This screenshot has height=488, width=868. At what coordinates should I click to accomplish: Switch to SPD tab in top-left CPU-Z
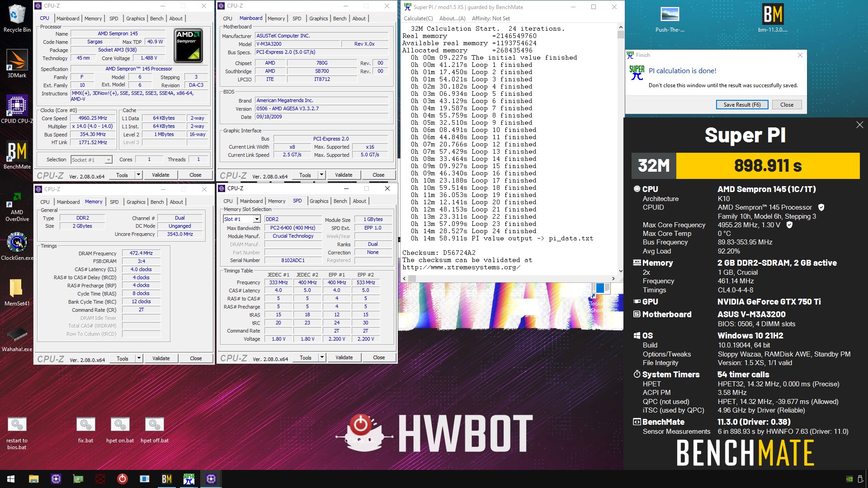(114, 19)
